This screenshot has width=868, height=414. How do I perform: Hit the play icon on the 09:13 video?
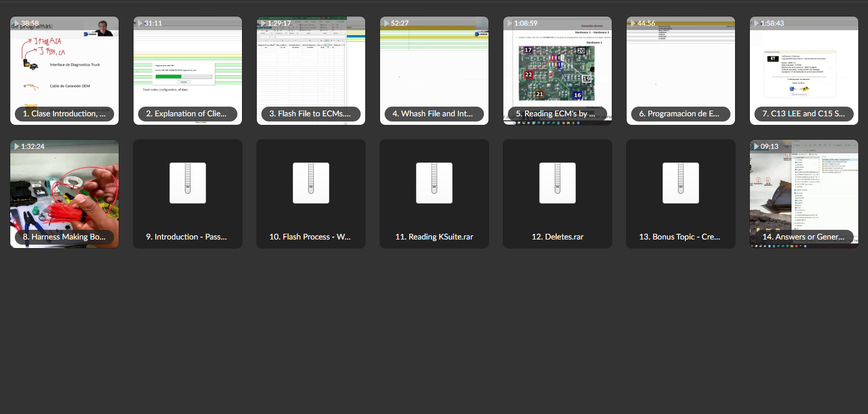[x=756, y=147]
